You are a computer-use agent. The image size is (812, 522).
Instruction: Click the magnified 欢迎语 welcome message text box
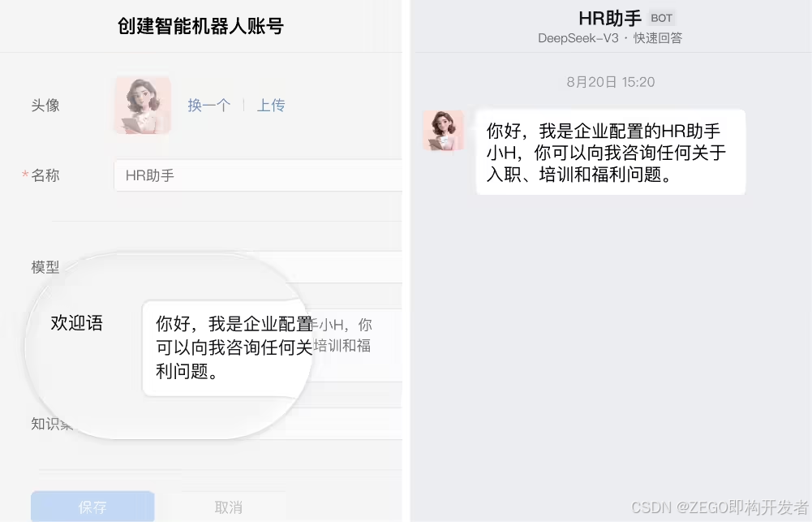[x=227, y=347]
